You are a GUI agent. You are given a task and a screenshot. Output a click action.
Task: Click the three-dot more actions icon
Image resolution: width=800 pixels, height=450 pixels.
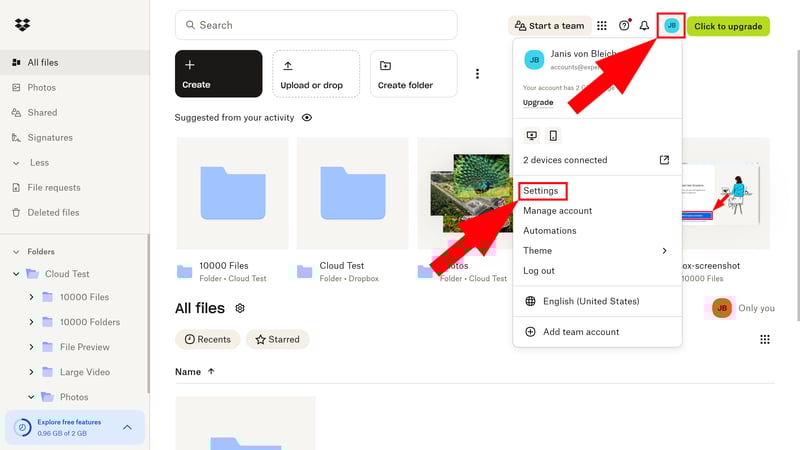tap(478, 74)
